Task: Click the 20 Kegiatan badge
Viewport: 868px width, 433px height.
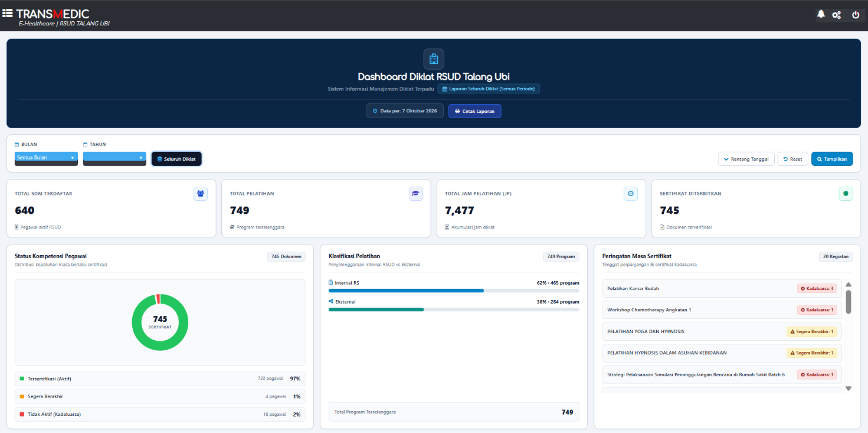Action: coord(836,256)
